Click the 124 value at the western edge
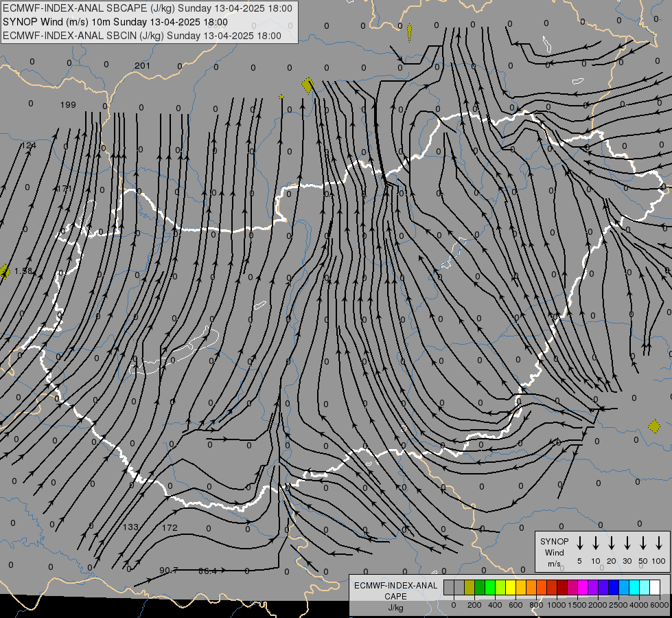672x618 pixels. pos(29,146)
